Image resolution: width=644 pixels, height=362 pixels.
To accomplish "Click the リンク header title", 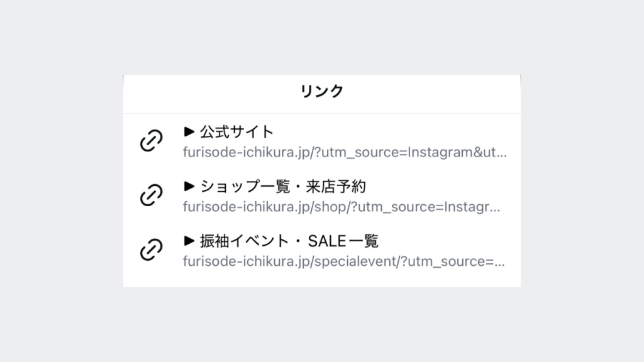I will pyautogui.click(x=322, y=92).
